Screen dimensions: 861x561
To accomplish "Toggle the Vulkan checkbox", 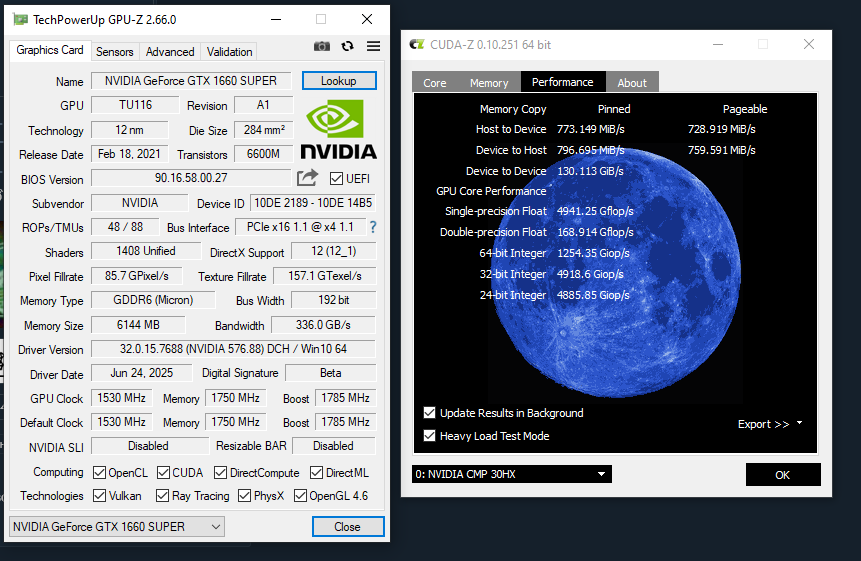I will pyautogui.click(x=99, y=496).
